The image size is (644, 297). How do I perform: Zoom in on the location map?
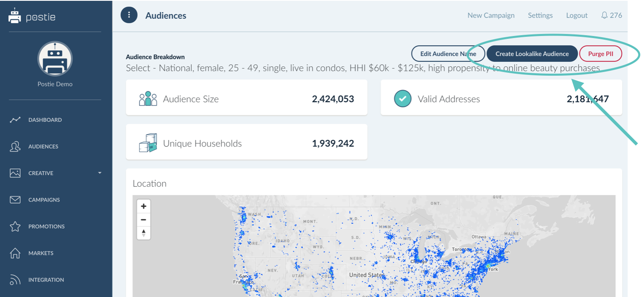(143, 206)
